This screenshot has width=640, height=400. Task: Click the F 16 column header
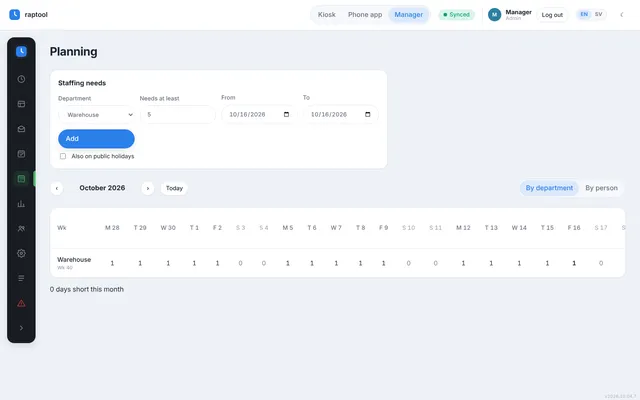[x=574, y=228]
